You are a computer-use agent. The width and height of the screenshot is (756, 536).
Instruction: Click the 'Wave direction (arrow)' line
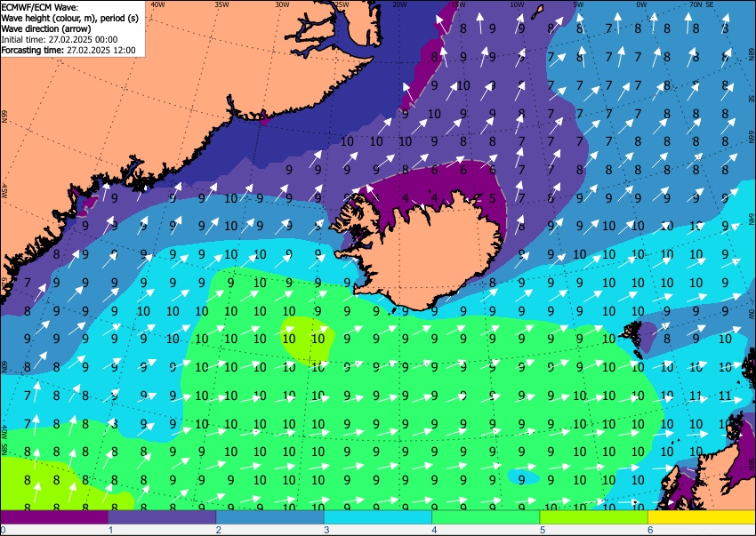click(45, 28)
